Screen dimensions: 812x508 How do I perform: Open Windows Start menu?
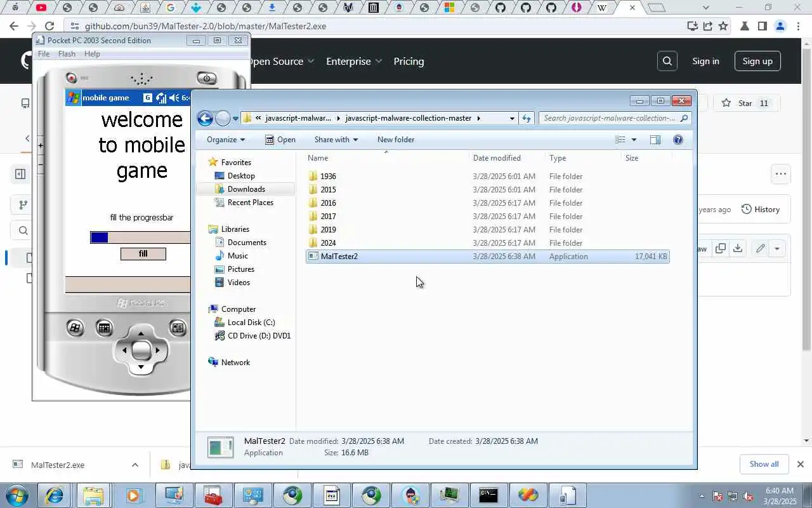(17, 495)
